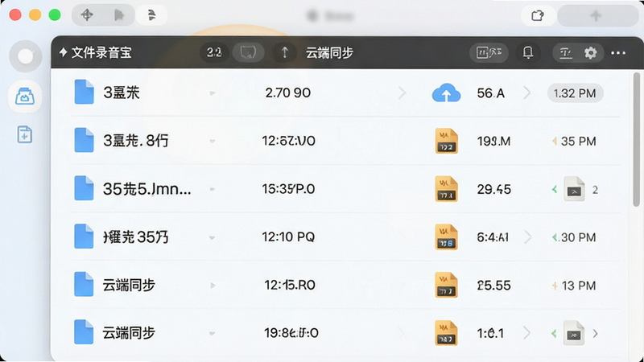Click the file icon of row 3蠠㐬.8仃
The width and height of the screenshot is (644, 362).
[84, 140]
